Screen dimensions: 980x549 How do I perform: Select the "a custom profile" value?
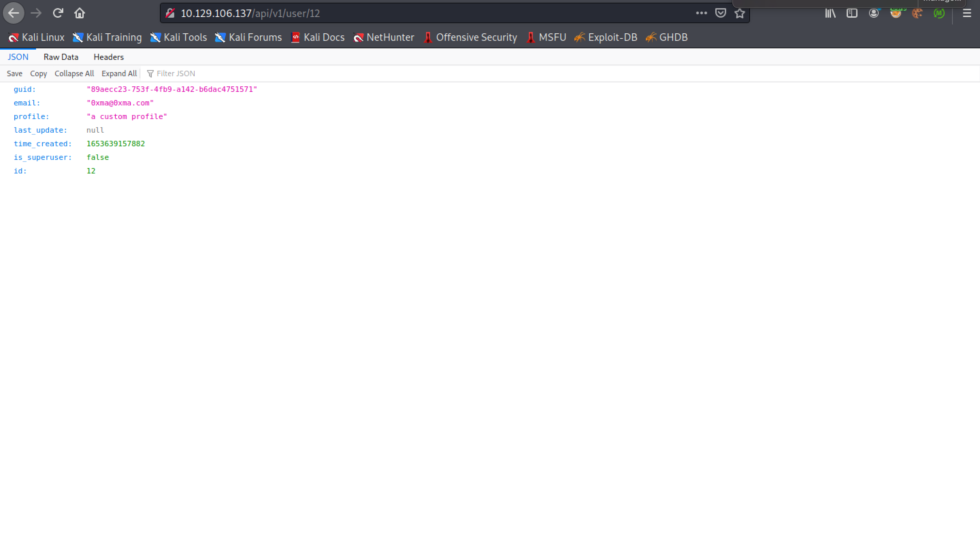coord(127,117)
